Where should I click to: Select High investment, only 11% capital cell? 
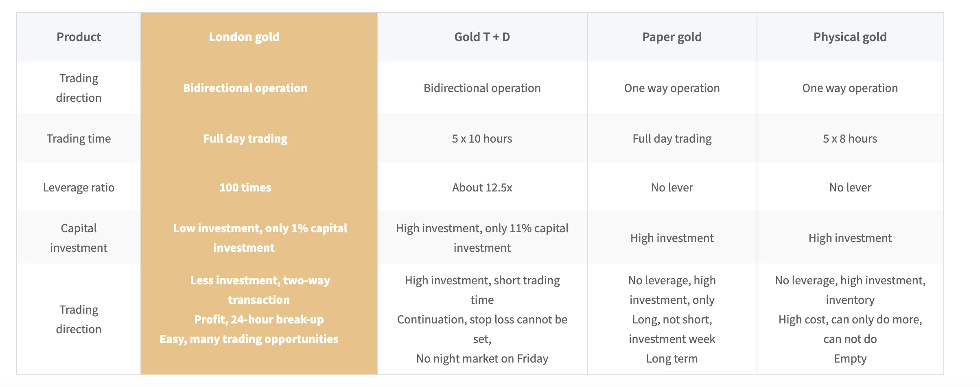tap(482, 238)
